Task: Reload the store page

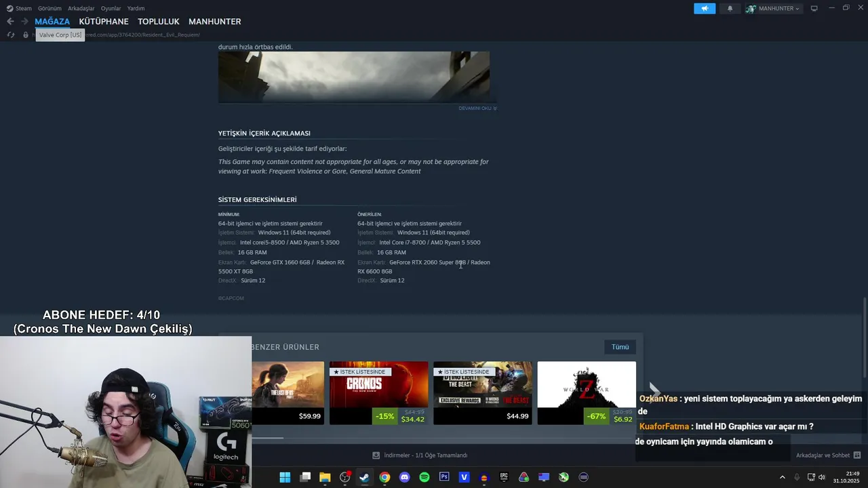Action: (11, 35)
